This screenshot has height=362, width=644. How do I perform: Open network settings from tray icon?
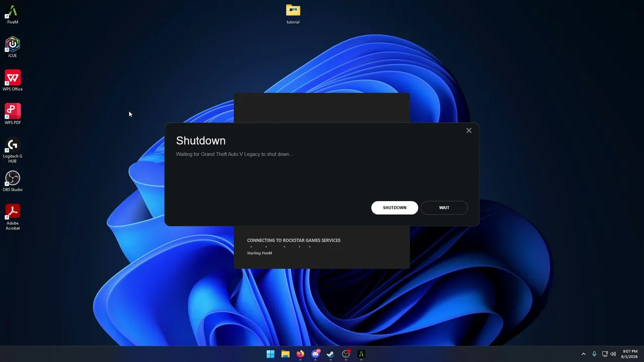tap(605, 354)
